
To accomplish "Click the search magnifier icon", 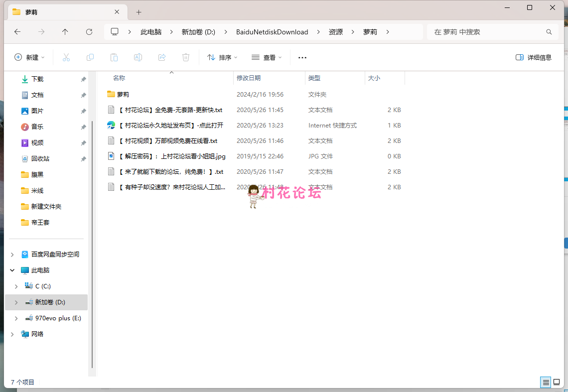I will click(x=549, y=32).
